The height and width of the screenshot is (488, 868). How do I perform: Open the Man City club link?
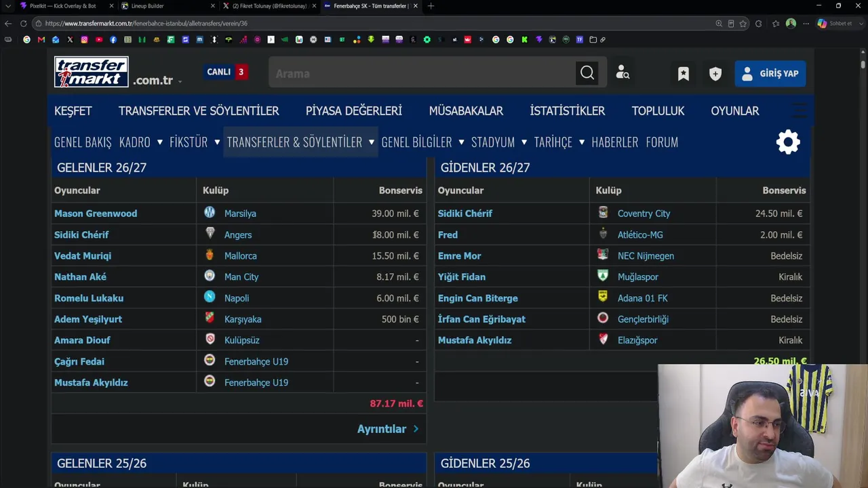pyautogui.click(x=241, y=277)
